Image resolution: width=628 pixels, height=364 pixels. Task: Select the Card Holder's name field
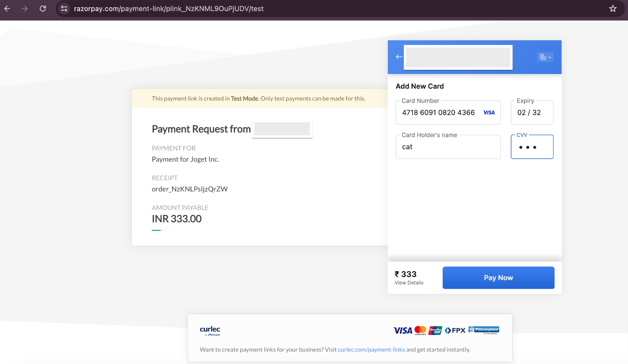[x=448, y=147]
